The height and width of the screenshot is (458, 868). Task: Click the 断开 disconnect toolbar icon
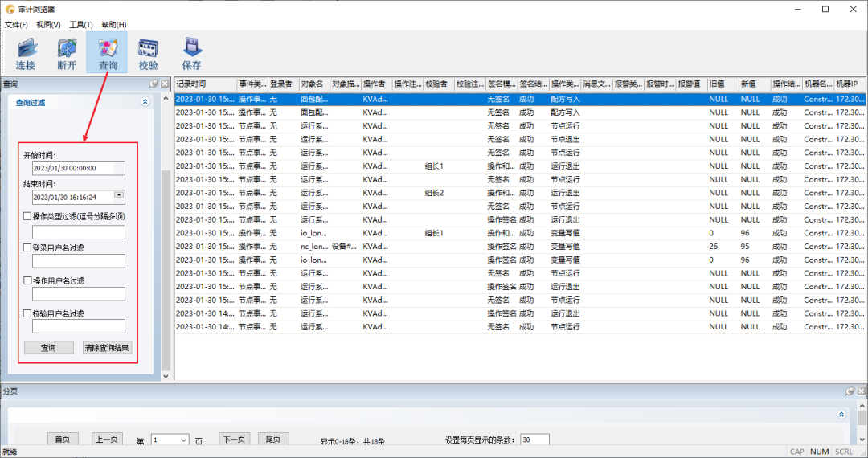coord(67,53)
